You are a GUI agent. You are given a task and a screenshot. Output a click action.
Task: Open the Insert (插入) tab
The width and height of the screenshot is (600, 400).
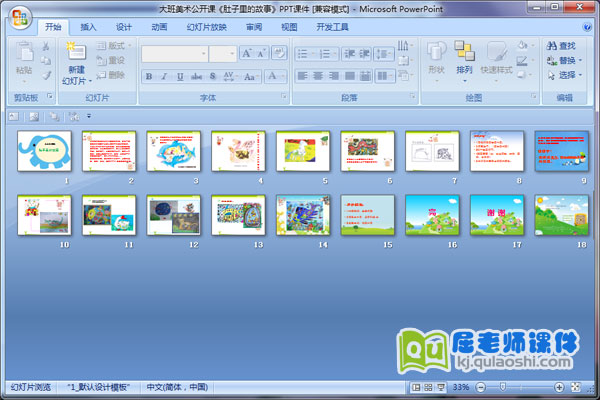[x=89, y=27]
